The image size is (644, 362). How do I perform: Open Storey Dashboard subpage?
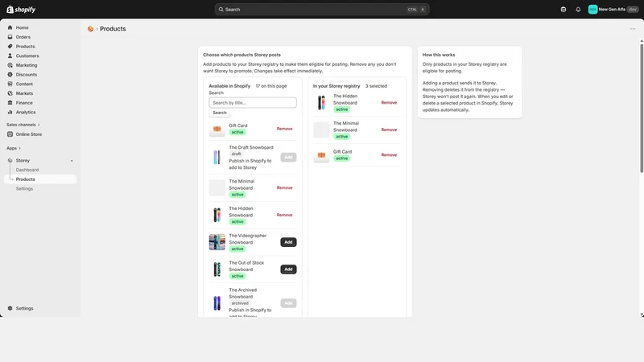[27, 170]
